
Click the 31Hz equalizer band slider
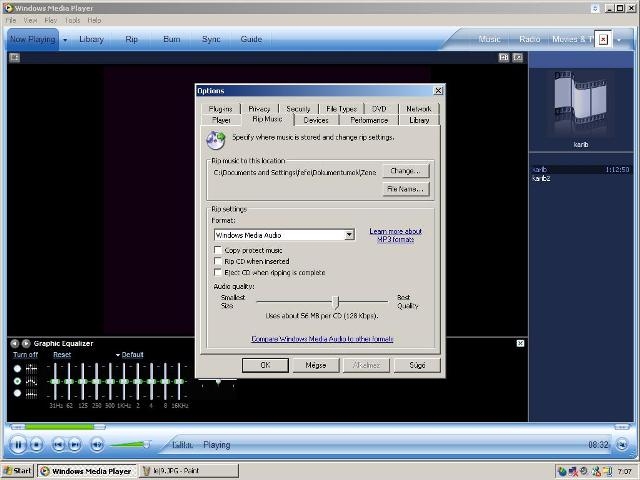point(55,381)
